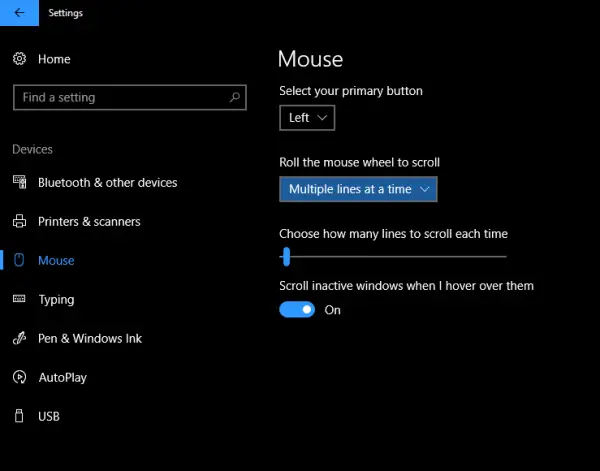Click the back arrow in title bar
The width and height of the screenshot is (600, 471).
pyautogui.click(x=19, y=13)
